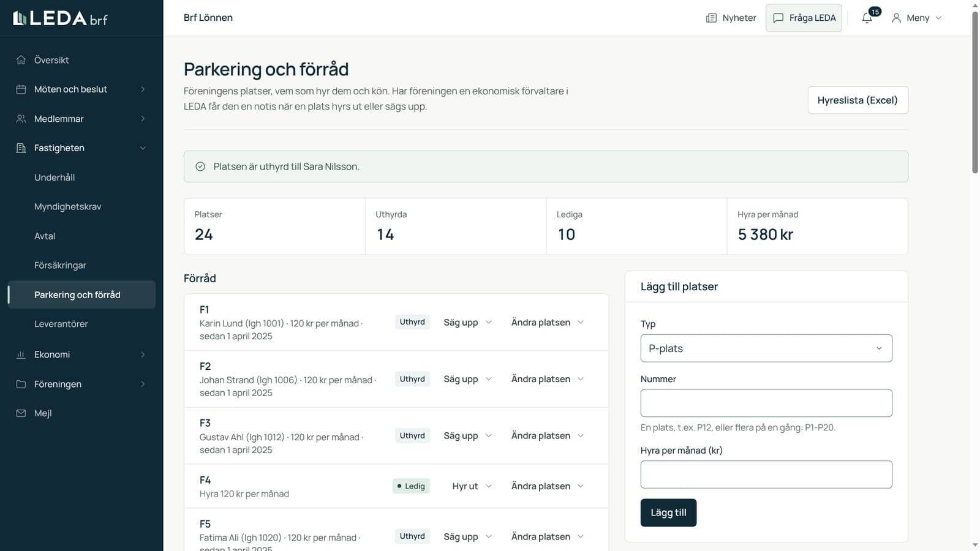Open Ändra platsen dropdown for F2

tap(548, 379)
